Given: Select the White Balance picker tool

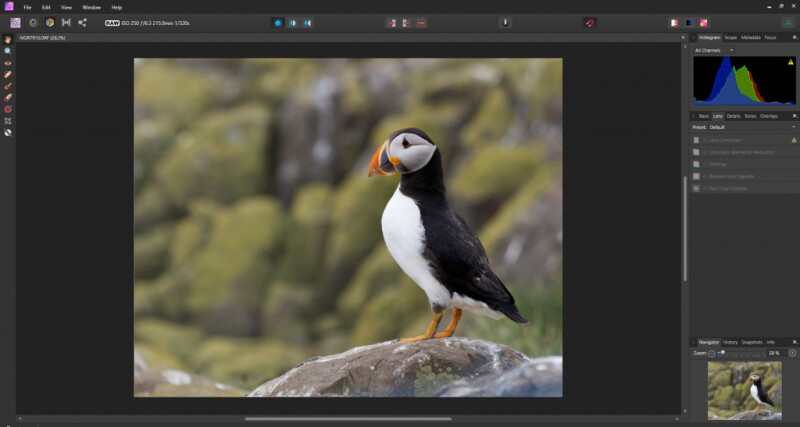Looking at the screenshot, I should pos(7,131).
